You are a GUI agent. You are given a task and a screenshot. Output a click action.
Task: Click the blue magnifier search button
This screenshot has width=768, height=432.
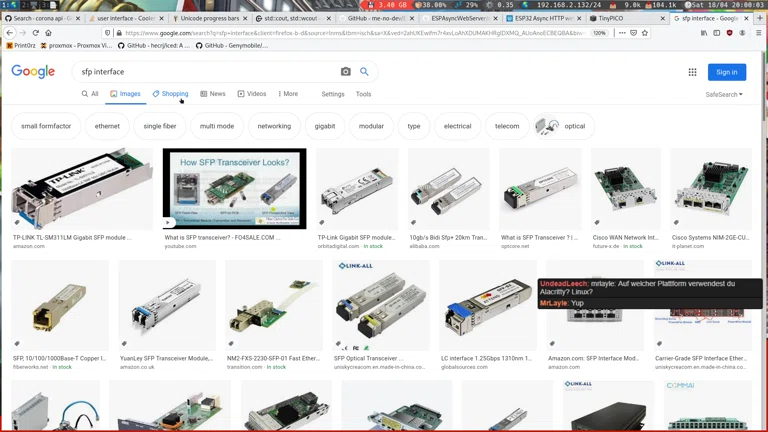click(364, 72)
